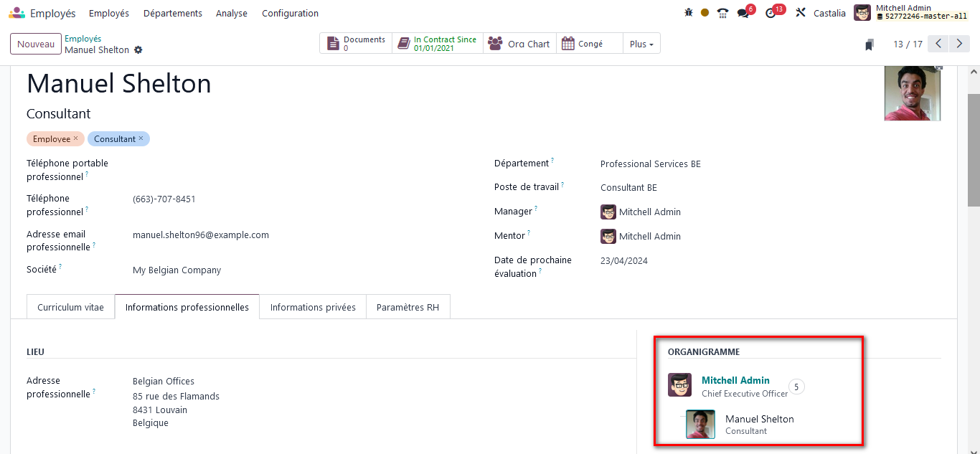Click the Org Chart people icon

tap(494, 43)
